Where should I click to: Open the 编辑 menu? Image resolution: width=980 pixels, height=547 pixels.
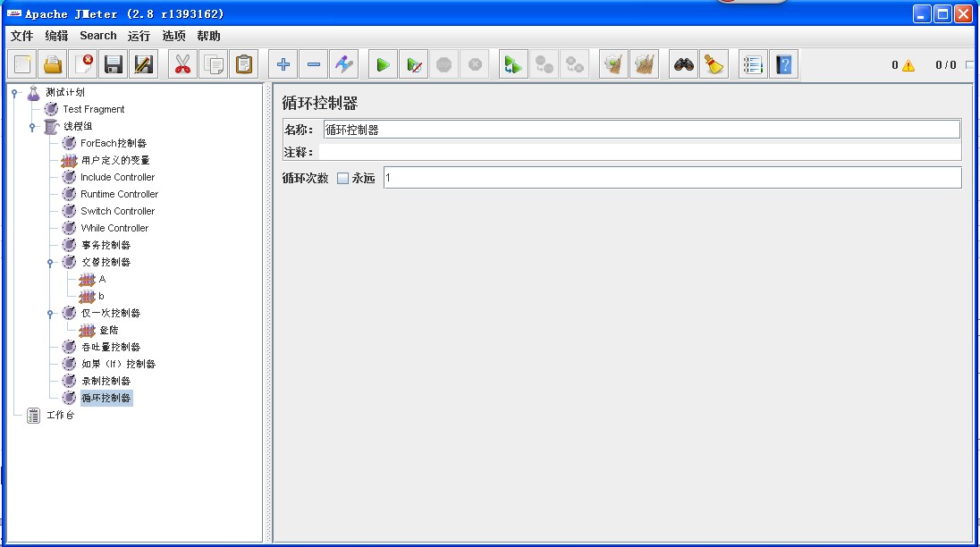(56, 36)
